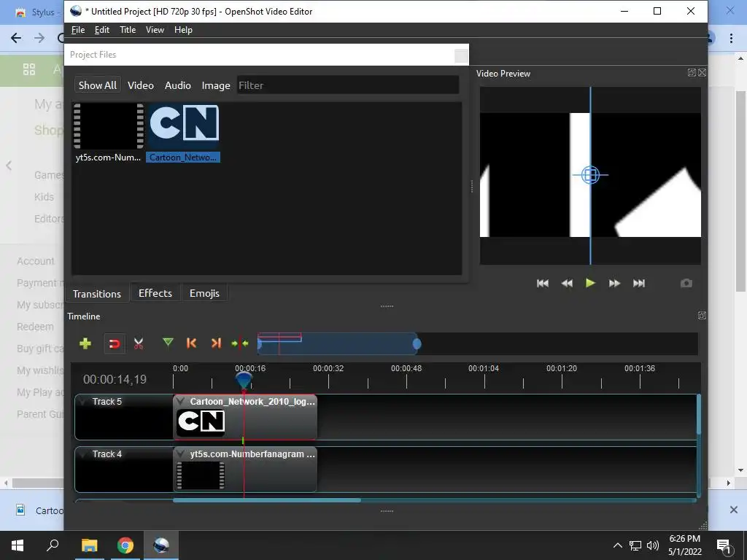Open the Edit menu
The height and width of the screenshot is (560, 747).
[x=102, y=30]
